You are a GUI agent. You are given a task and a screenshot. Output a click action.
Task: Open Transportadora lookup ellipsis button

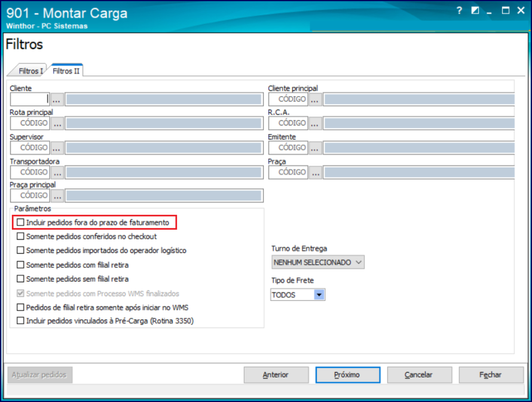tap(57, 172)
